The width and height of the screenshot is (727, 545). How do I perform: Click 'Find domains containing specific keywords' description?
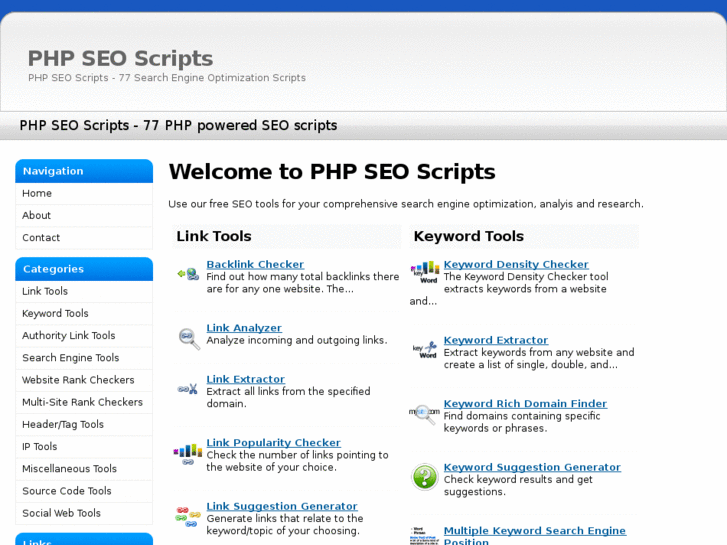[522, 422]
